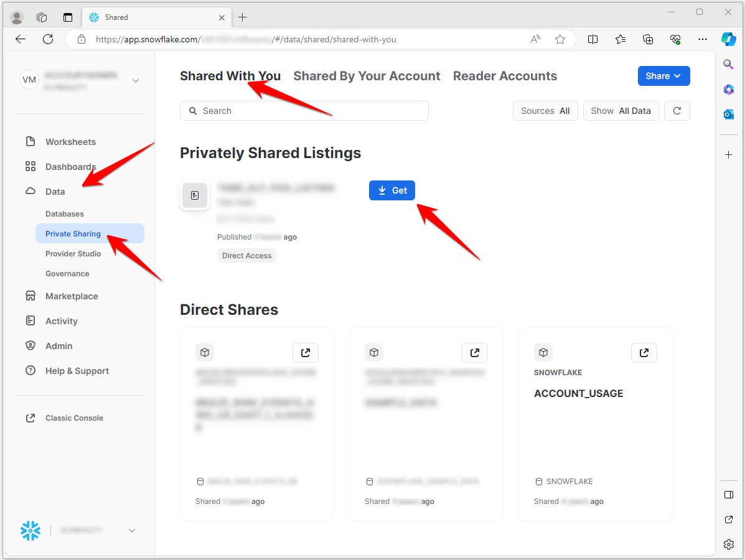
Task: Click the Snowflake logo at bottom left
Action: pos(30,531)
